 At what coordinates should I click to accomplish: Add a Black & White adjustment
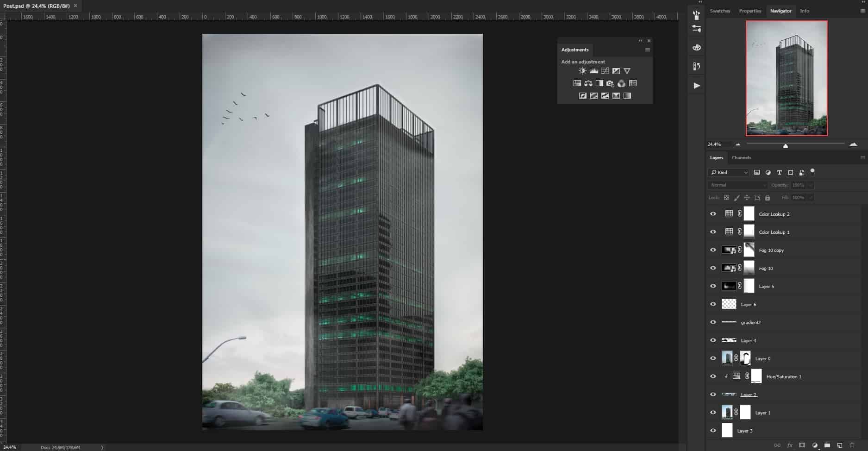(599, 83)
